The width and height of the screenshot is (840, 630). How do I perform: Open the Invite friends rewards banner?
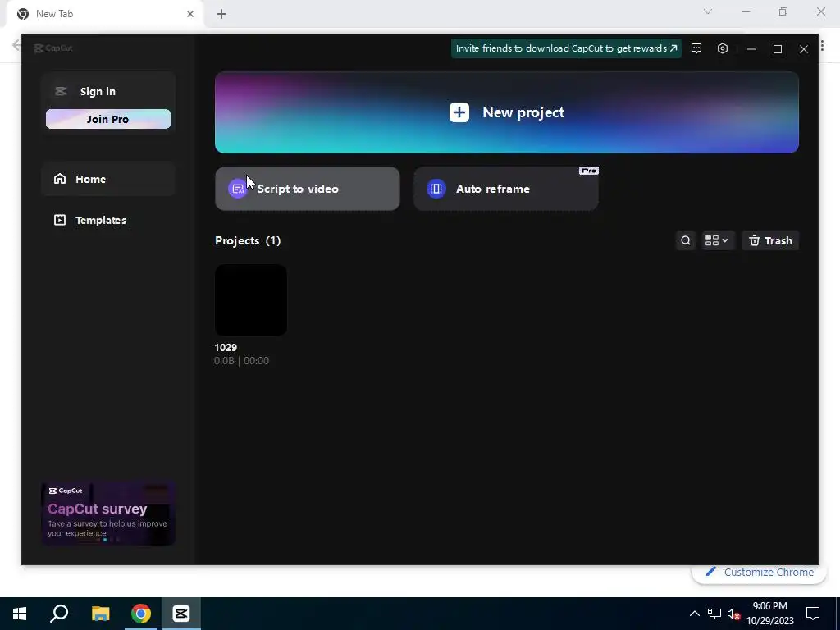click(x=566, y=48)
